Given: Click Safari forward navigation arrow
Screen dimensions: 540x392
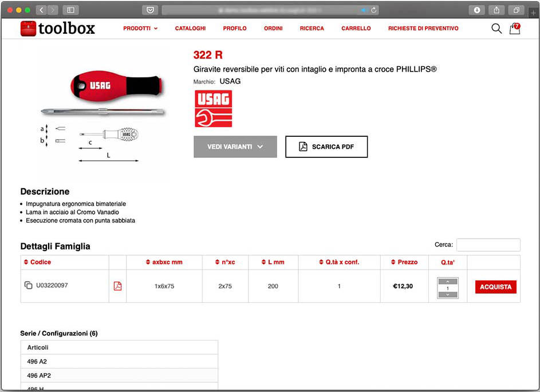Looking at the screenshot, I should [53, 10].
